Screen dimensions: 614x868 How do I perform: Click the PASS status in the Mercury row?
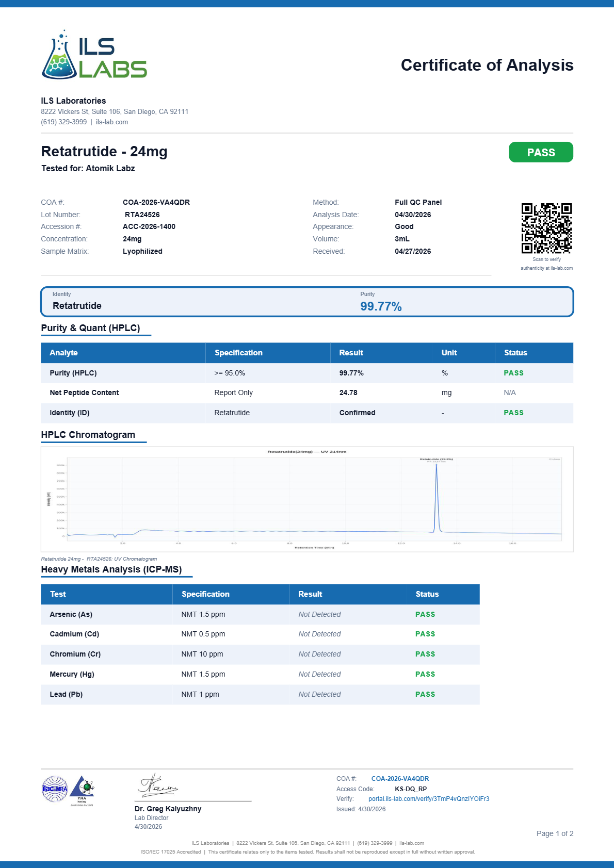click(x=425, y=674)
